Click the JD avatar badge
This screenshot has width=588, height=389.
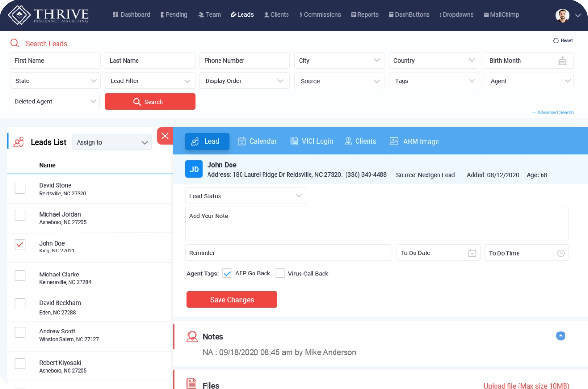pyautogui.click(x=194, y=169)
